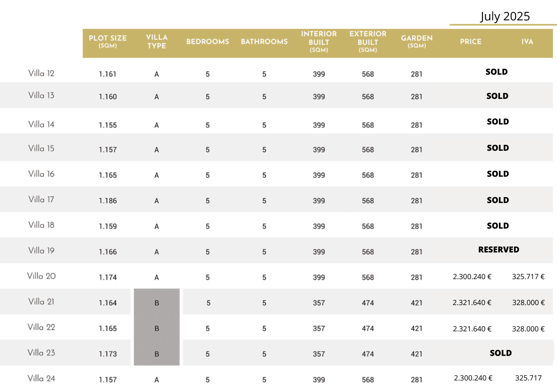This screenshot has width=557, height=392.
Task: Click the Villa 21 IVA value 328.000 €
Action: (x=529, y=303)
